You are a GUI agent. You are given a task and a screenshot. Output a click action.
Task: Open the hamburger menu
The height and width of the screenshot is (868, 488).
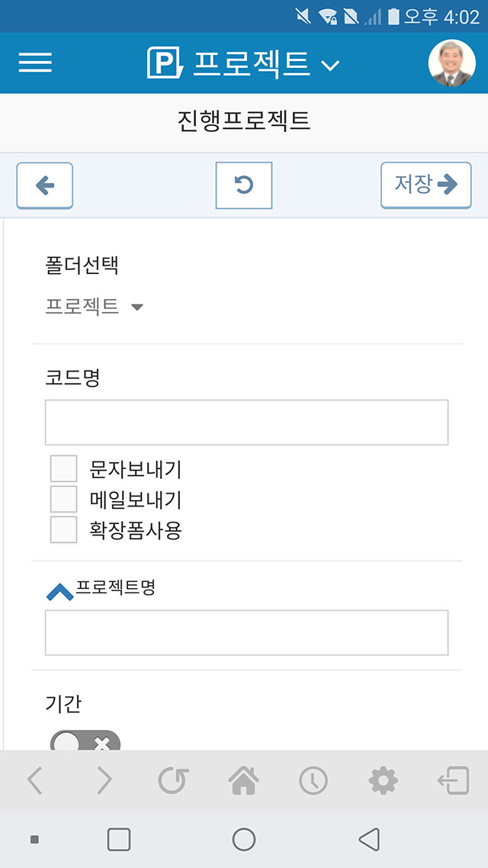tap(35, 62)
